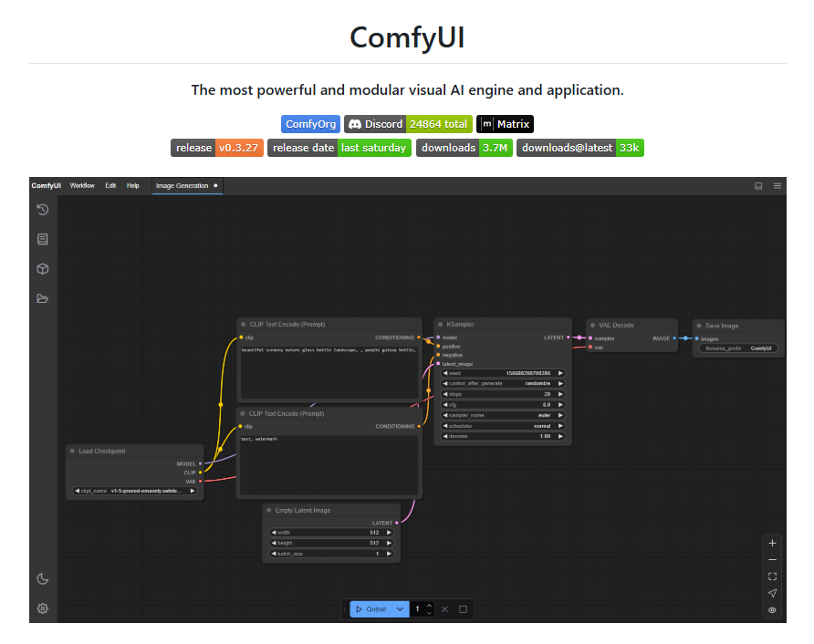Toggle bottom panel icon in top bar

(758, 186)
